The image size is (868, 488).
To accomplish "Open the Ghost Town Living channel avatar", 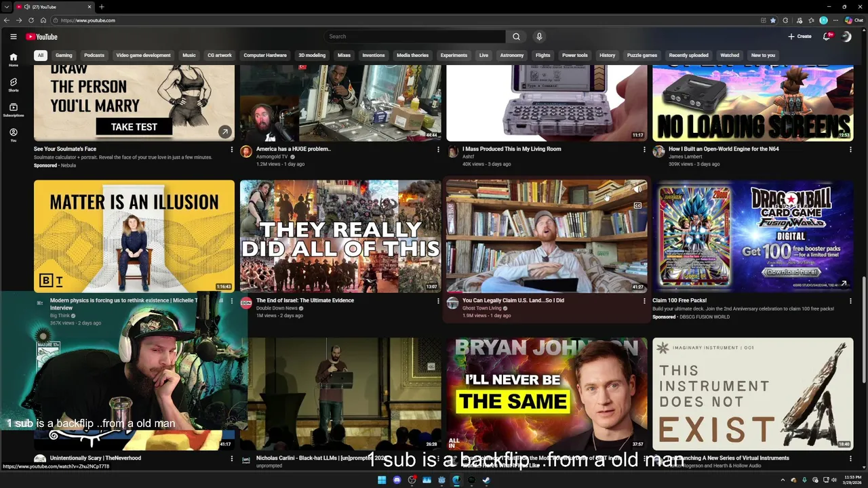I will click(452, 303).
